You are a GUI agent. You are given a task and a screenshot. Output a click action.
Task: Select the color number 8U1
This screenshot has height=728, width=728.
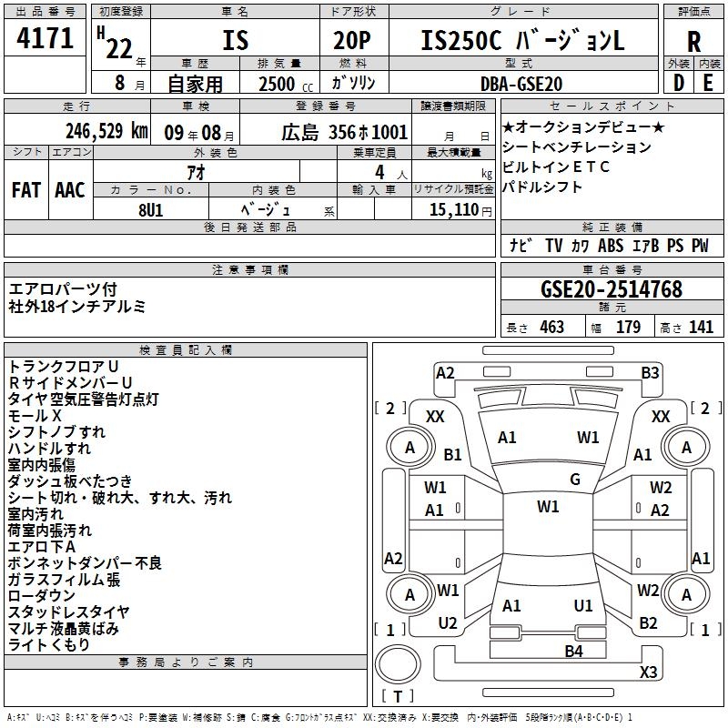151,209
